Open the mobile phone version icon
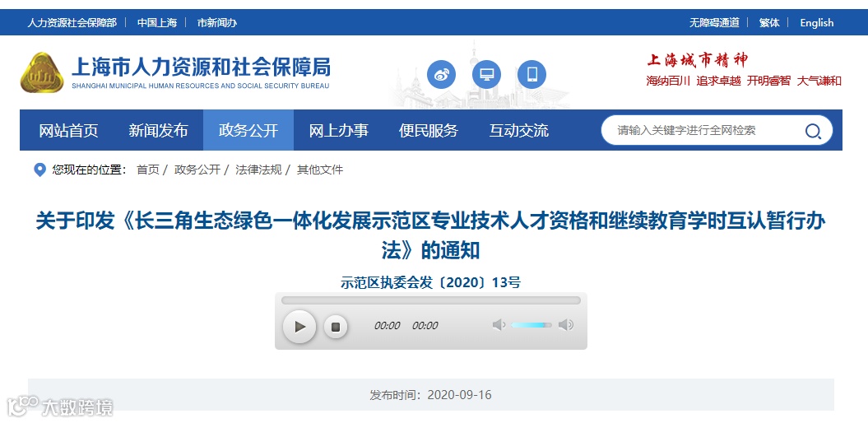This screenshot has height=423, width=868. (532, 74)
